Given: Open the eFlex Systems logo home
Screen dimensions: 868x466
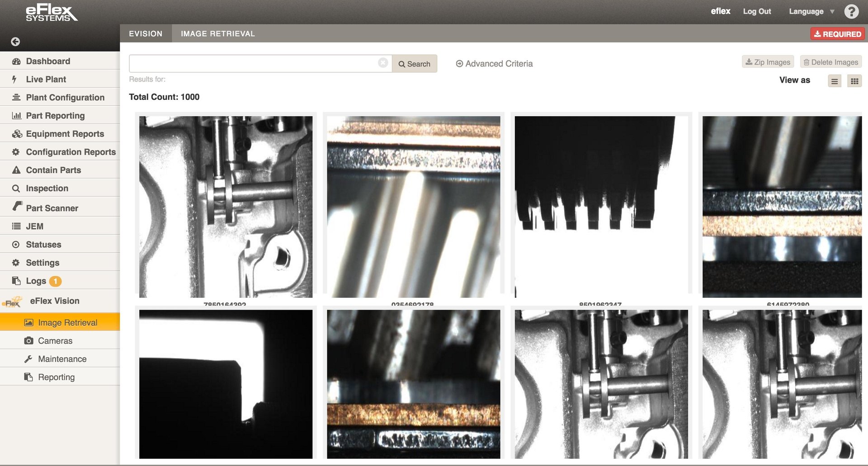Looking at the screenshot, I should tap(51, 13).
